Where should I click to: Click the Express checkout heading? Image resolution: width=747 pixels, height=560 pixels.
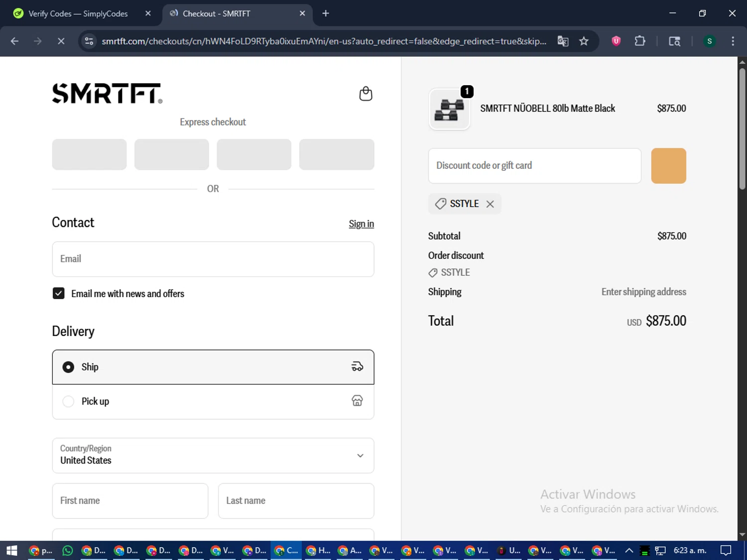click(x=213, y=122)
